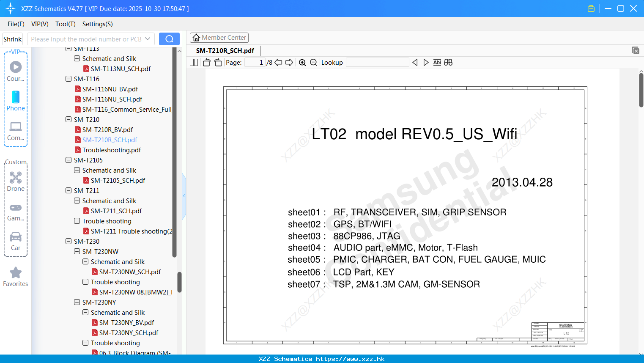Zoom out of the PDF
The width and height of the screenshot is (644, 363).
coord(313,62)
